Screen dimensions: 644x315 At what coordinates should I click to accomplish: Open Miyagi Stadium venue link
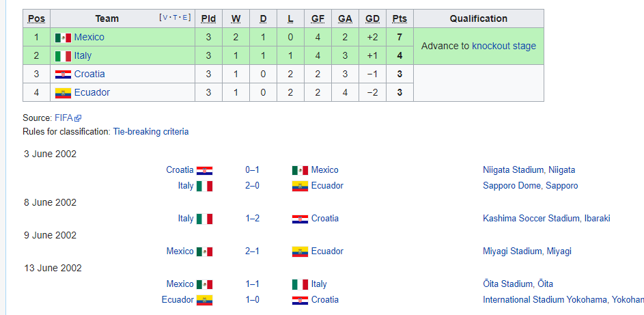click(513, 251)
